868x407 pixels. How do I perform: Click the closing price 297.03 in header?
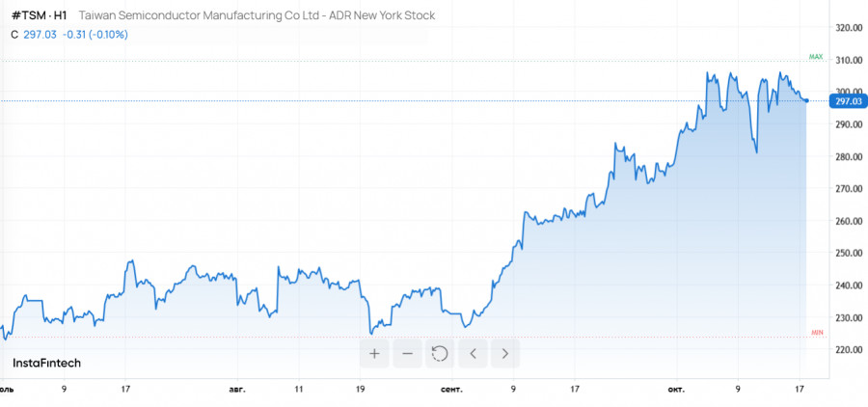(40, 35)
